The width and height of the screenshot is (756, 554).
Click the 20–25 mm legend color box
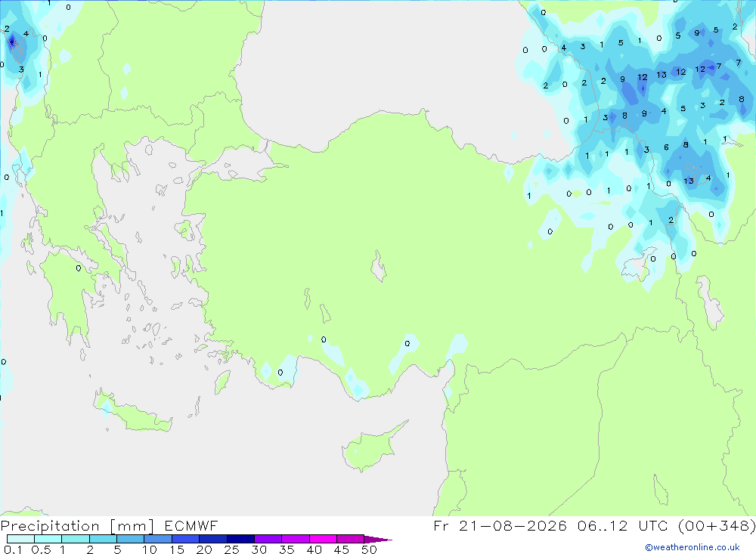tap(212, 539)
